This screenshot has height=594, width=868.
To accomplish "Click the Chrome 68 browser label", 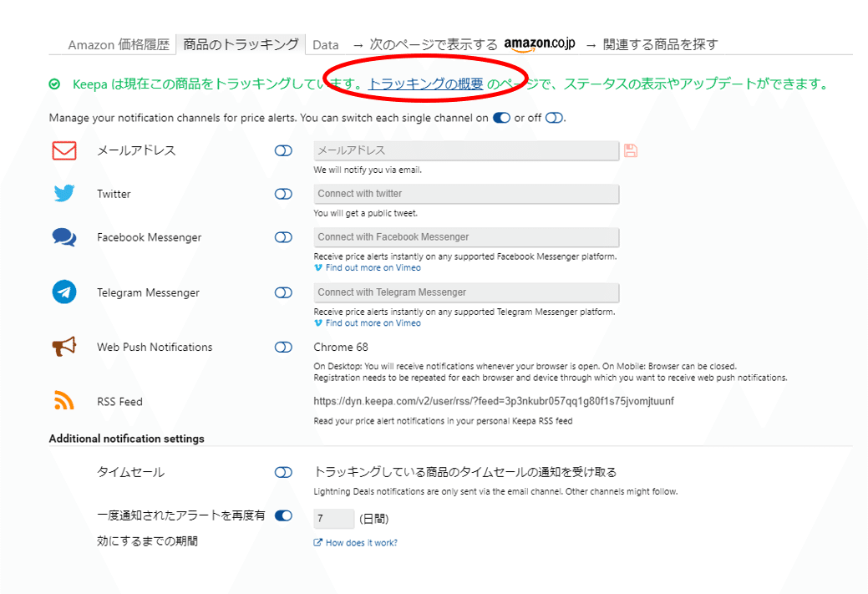I will [x=341, y=347].
